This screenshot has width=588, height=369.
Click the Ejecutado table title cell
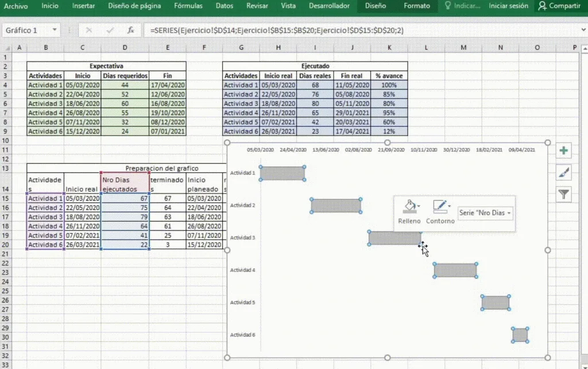[x=315, y=66]
